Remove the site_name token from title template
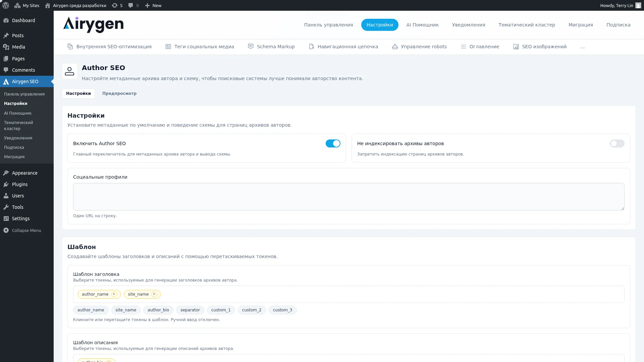 154,294
